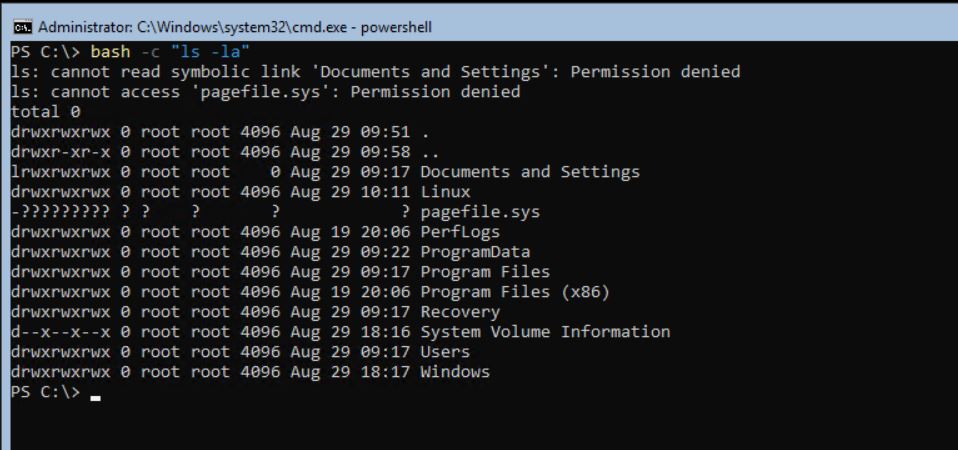Click the 'Users' directory name

[x=445, y=352]
